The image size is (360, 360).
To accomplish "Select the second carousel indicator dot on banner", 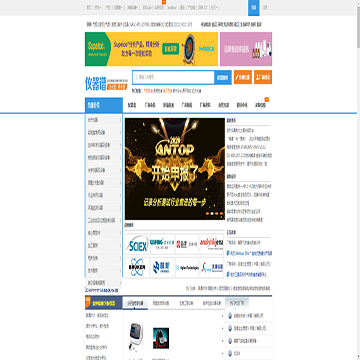I will tap(212, 213).
